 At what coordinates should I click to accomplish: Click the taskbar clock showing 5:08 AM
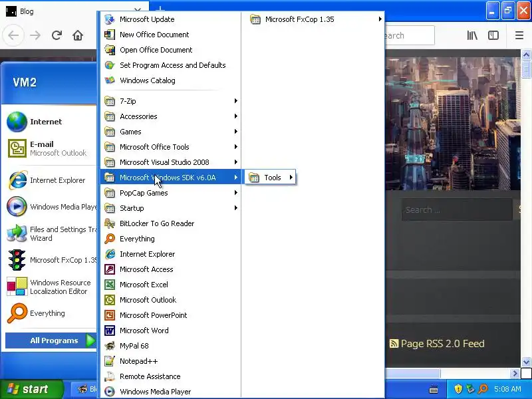(507, 389)
